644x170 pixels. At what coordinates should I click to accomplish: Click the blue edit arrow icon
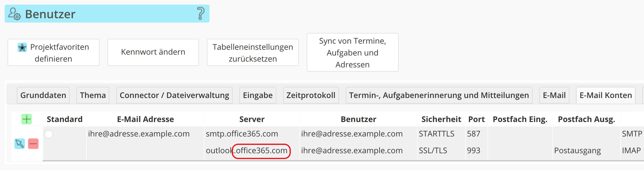pyautogui.click(x=20, y=144)
